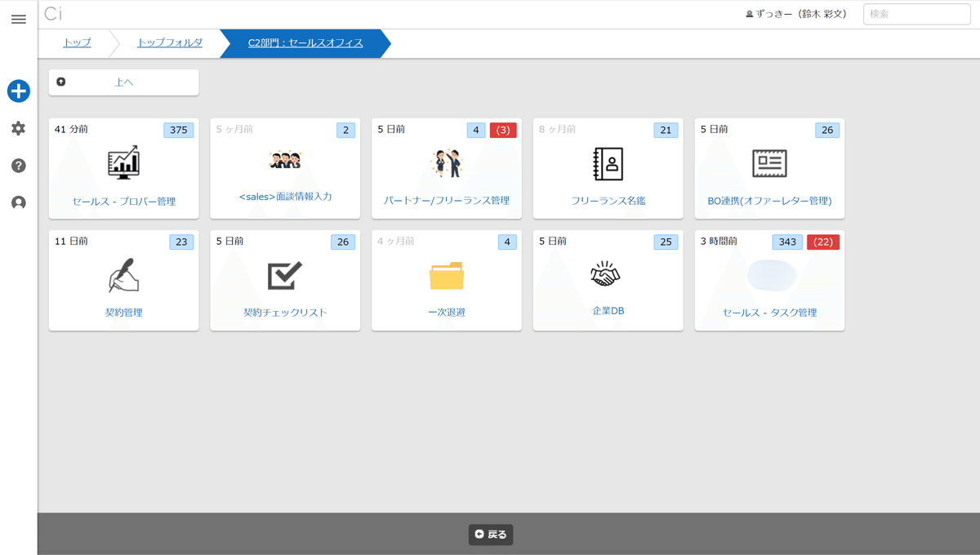980x555 pixels.
Task: Go to トップ breadcrumb
Action: tap(77, 43)
